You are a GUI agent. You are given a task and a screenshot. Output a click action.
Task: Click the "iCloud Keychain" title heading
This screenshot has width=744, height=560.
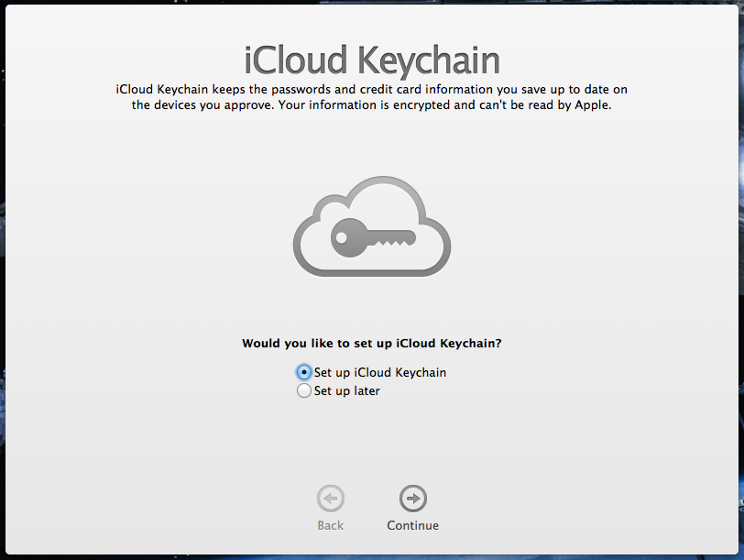coord(372,60)
